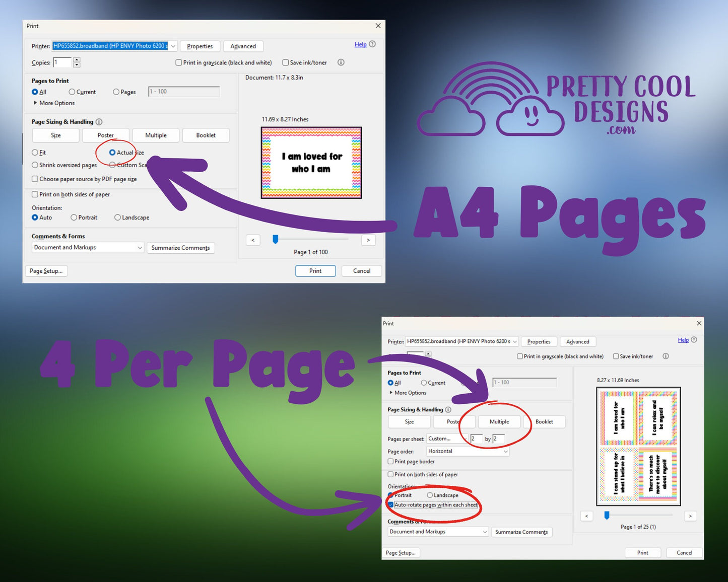Go to next preview page in the Page 1 of 100 dialog
The width and height of the screenshot is (728, 582).
[x=368, y=240]
